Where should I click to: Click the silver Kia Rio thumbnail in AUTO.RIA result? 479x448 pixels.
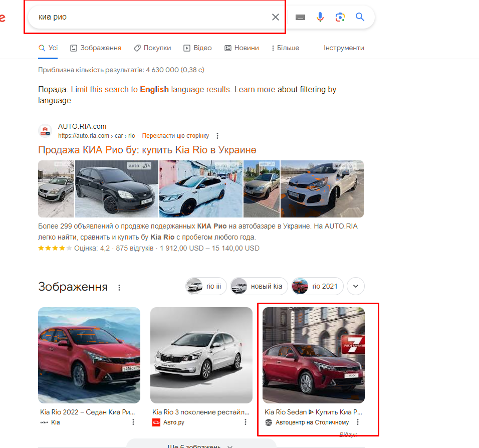click(56, 189)
